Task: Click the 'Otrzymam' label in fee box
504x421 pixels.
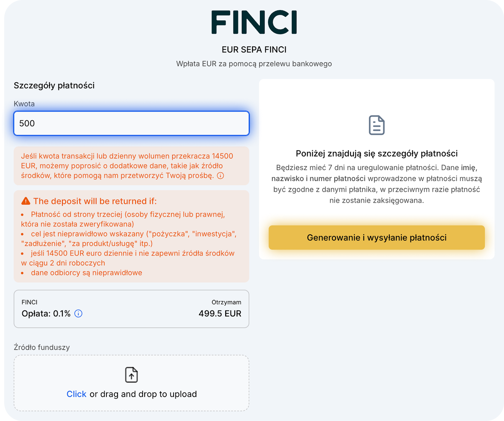Action: point(226,302)
